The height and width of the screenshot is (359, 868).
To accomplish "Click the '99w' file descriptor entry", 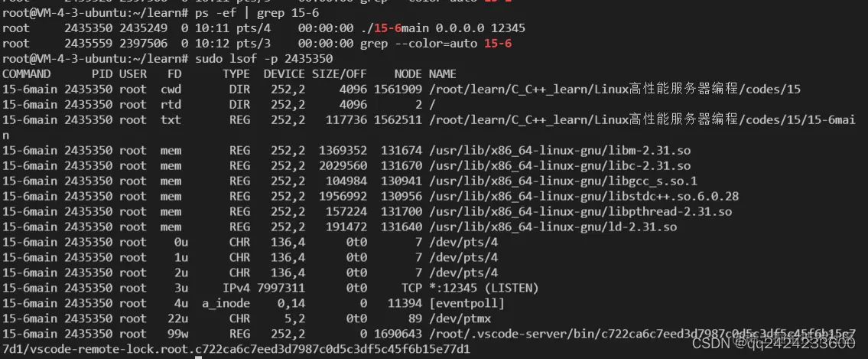I will coord(177,334).
